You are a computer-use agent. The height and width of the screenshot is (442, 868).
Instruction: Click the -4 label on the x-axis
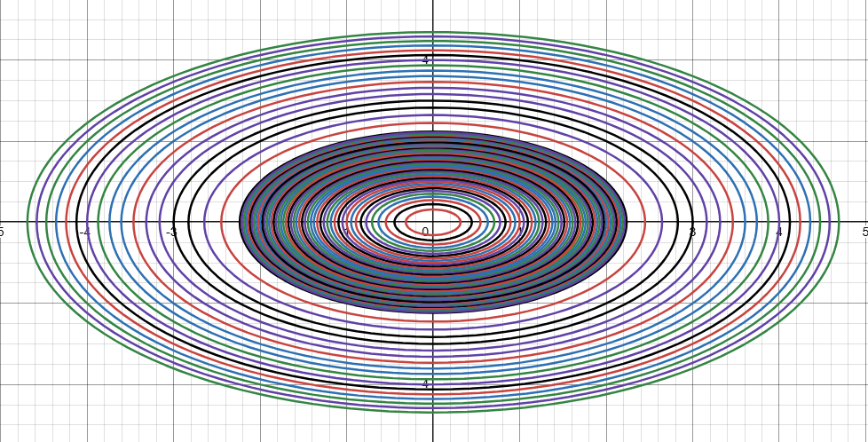pos(84,233)
